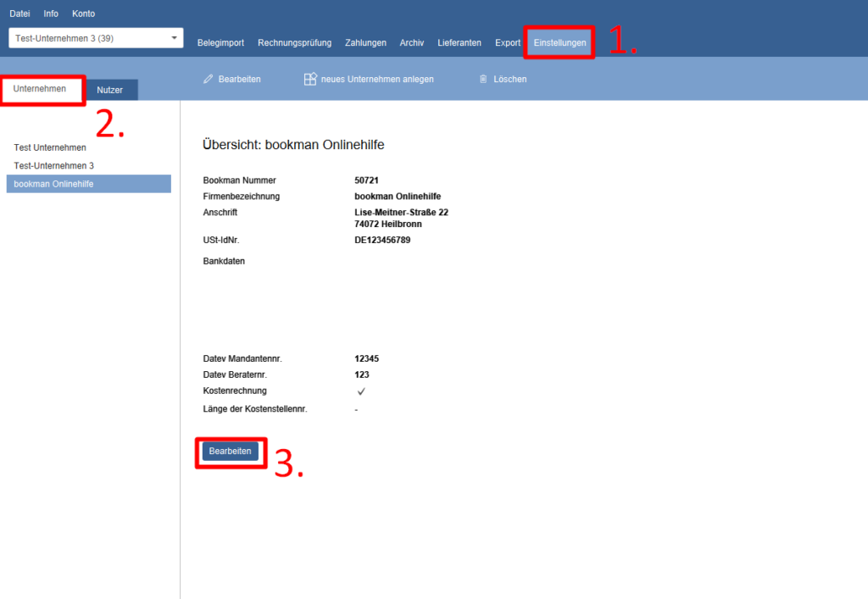Open Einstellungen section

559,42
